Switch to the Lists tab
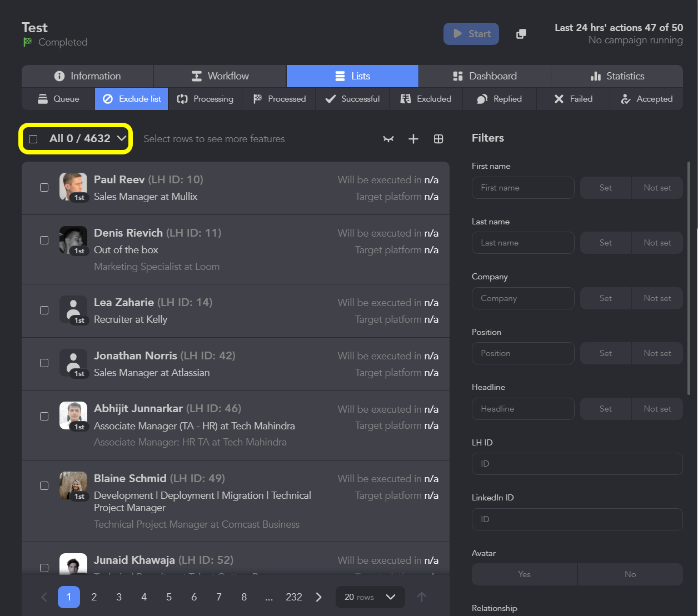This screenshot has height=616, width=698. pos(352,76)
